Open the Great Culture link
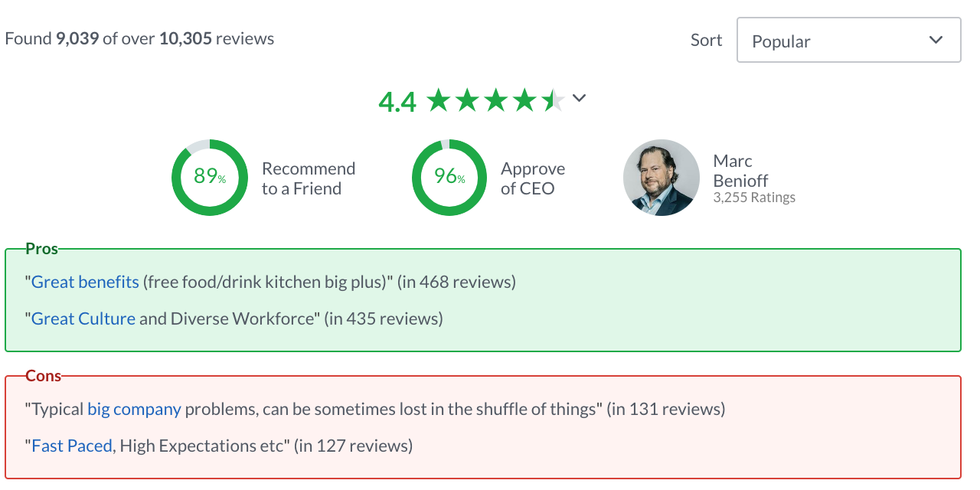 (x=83, y=318)
